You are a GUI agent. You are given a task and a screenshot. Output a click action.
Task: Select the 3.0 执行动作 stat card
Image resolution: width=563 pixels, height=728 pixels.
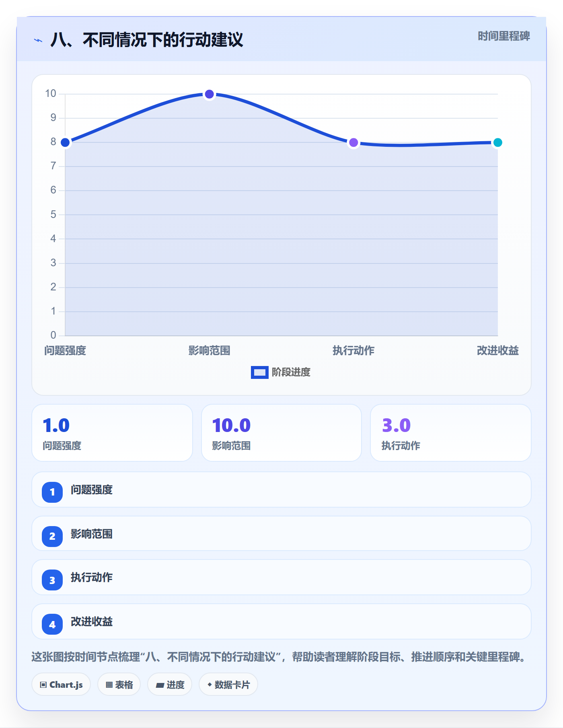(x=451, y=433)
